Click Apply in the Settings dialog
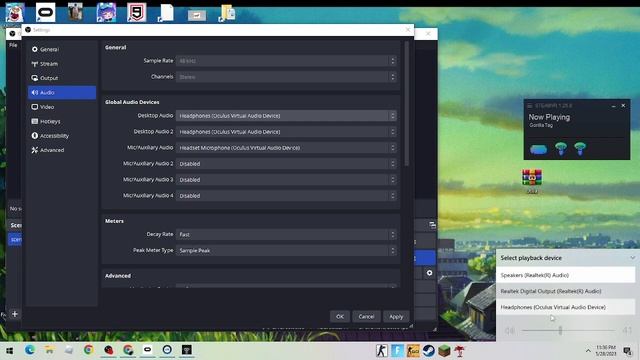Image resolution: width=640 pixels, height=360 pixels. [396, 317]
